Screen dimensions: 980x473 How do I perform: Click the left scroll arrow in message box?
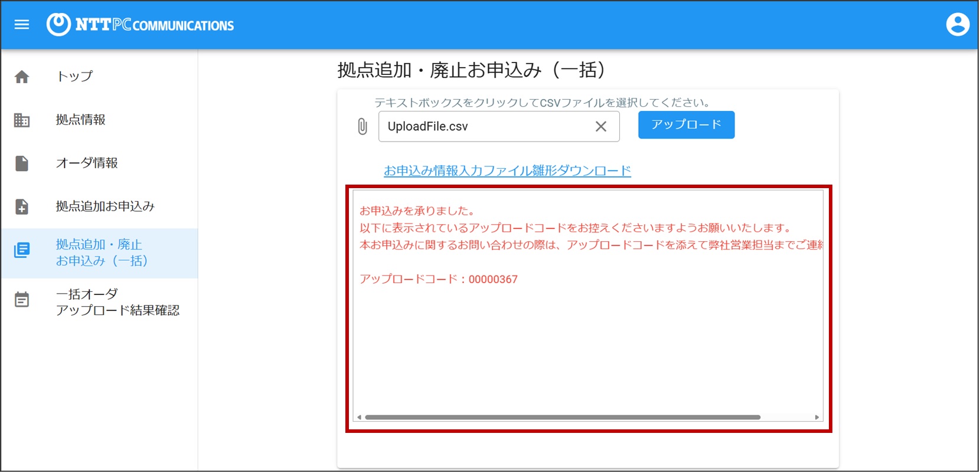click(359, 417)
